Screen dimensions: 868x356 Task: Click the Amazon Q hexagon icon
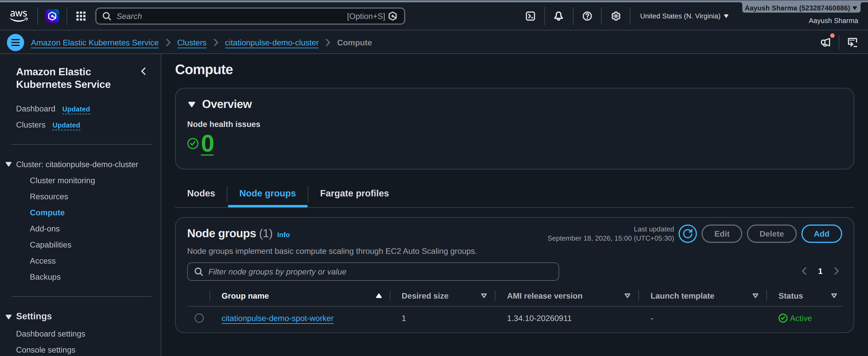tap(52, 16)
